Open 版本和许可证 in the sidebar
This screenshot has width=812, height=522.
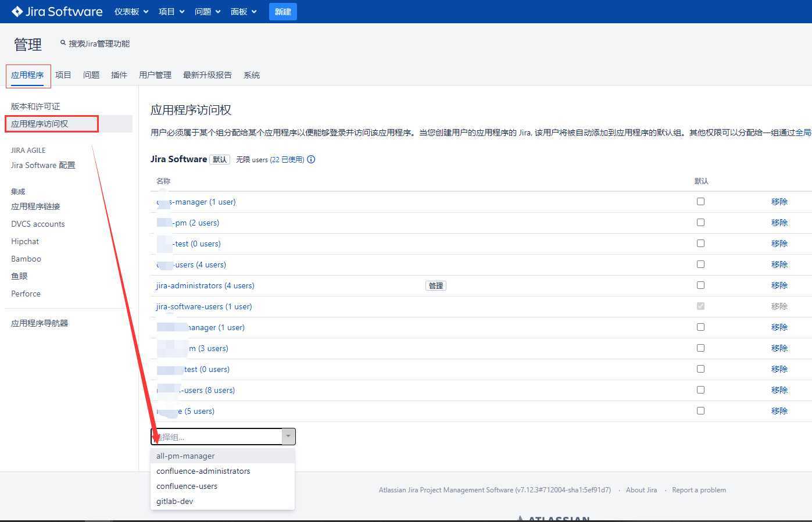35,106
